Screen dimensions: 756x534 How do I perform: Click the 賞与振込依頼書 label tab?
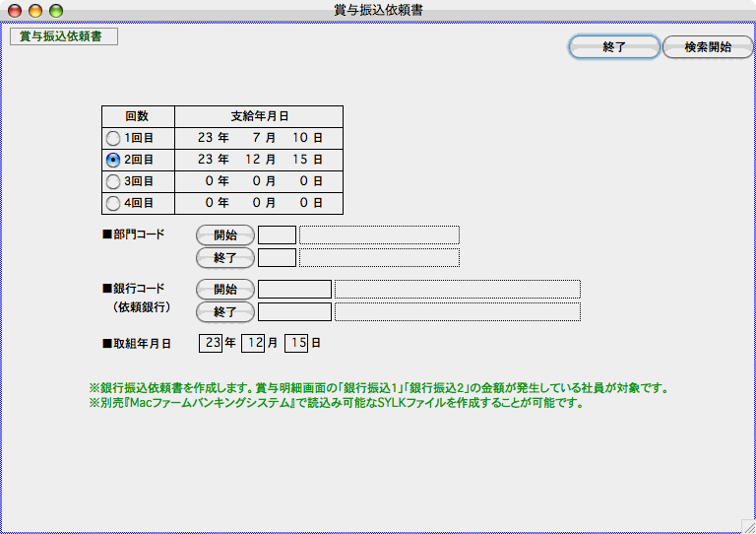(63, 36)
